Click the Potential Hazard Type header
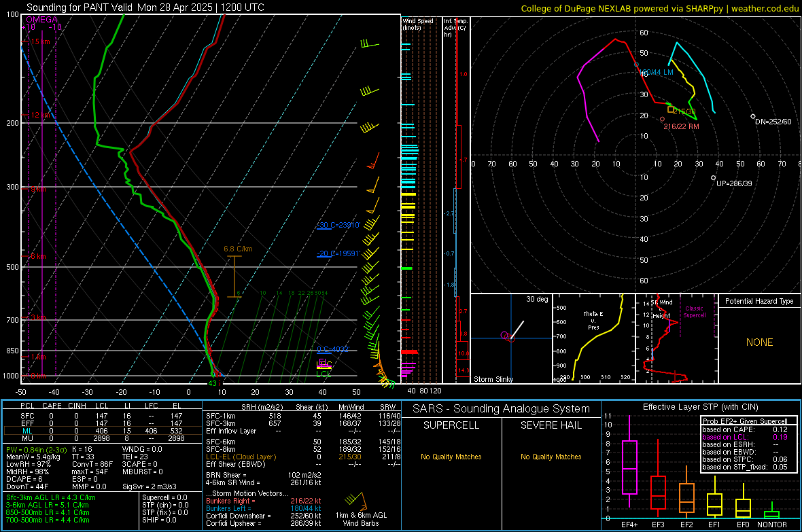Screen dimensions: 802x532 (x=759, y=301)
